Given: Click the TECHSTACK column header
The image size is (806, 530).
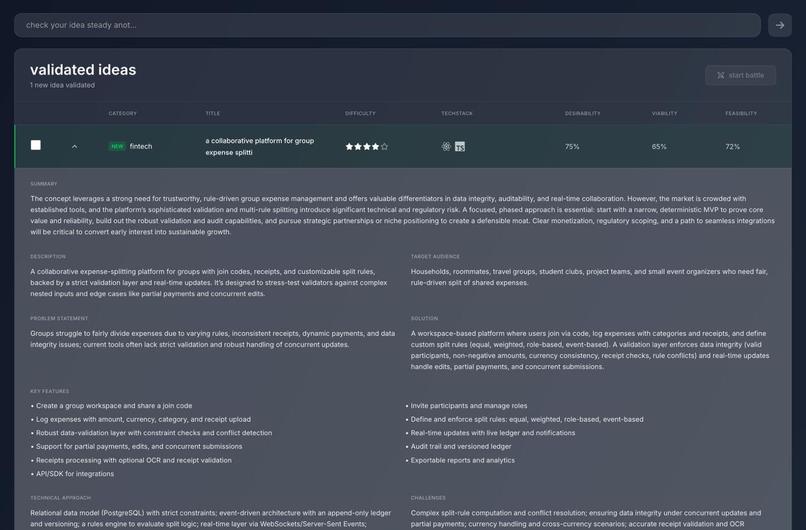Looking at the screenshot, I should 456,114.
